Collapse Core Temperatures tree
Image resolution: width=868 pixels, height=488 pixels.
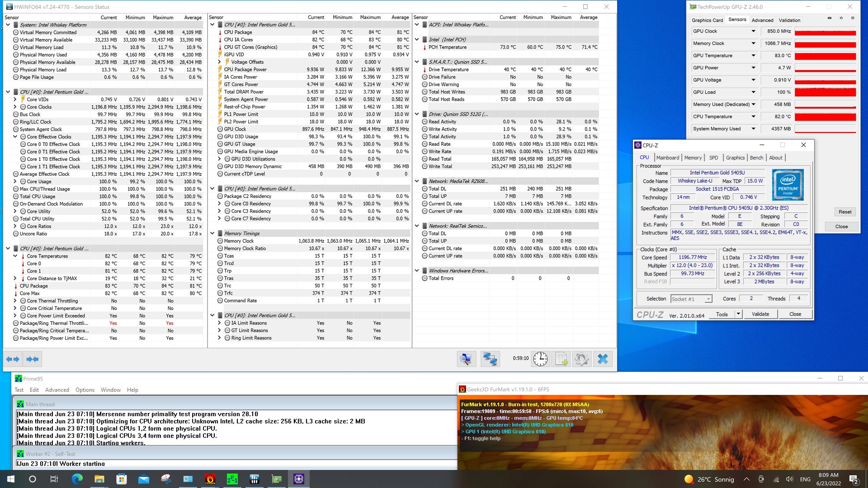tap(15, 256)
